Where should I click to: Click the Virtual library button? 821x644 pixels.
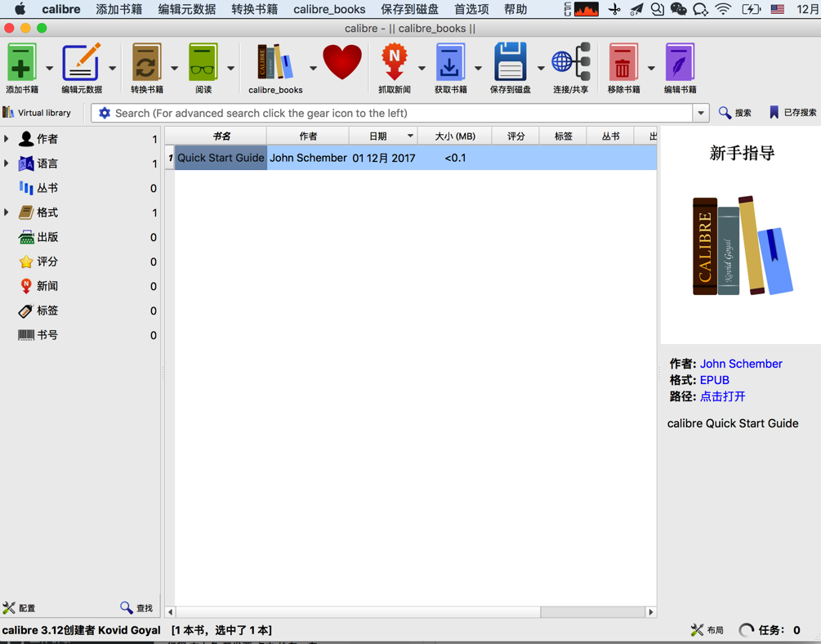point(37,113)
